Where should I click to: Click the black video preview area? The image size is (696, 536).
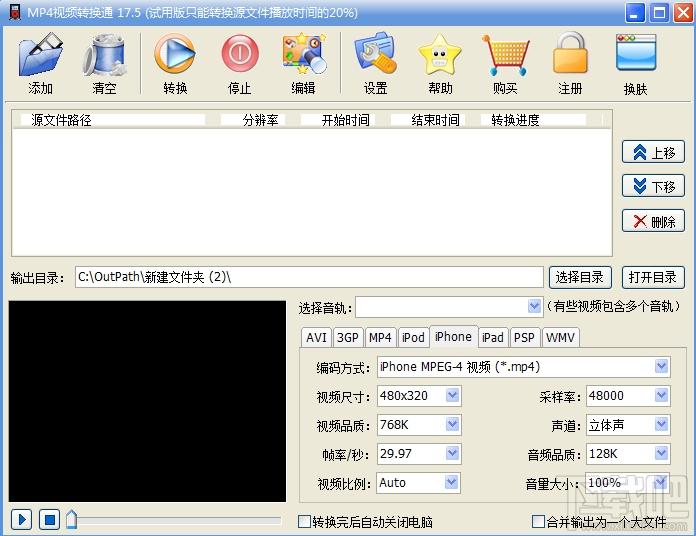[147, 401]
